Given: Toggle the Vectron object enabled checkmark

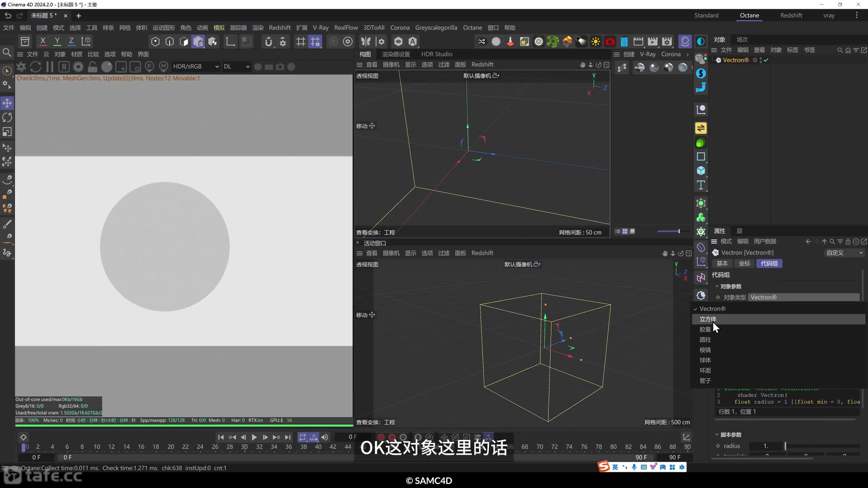Looking at the screenshot, I should pos(766,60).
